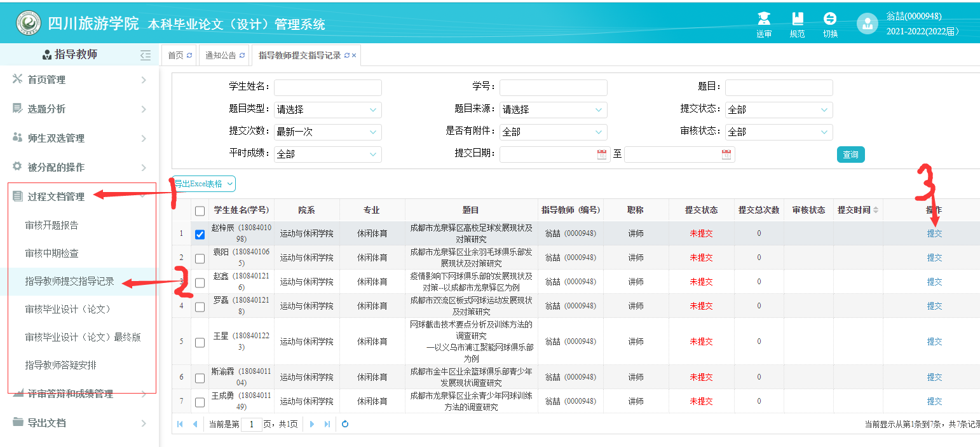Image resolution: width=980 pixels, height=447 pixels.
Task: Toggle the select-all checkbox in table header
Action: pyautogui.click(x=200, y=210)
